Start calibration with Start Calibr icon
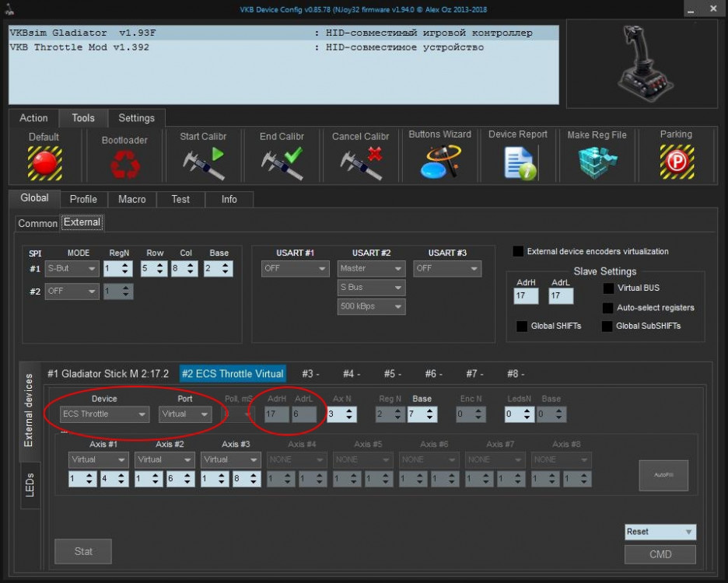728x583 pixels. click(203, 162)
